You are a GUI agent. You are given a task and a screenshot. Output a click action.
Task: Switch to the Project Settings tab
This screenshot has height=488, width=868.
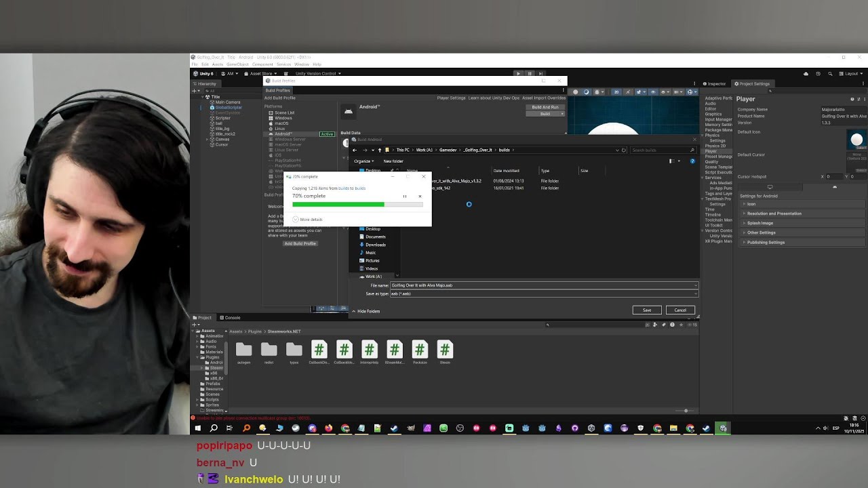[754, 84]
